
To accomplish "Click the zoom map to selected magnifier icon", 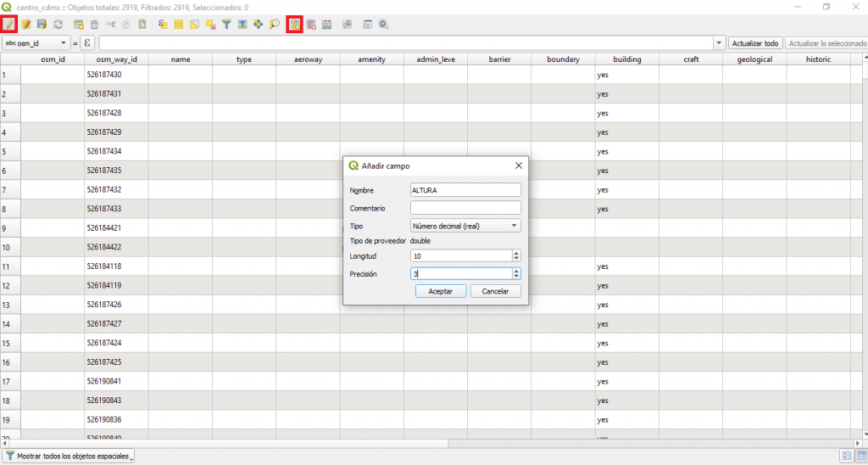I will coord(275,25).
